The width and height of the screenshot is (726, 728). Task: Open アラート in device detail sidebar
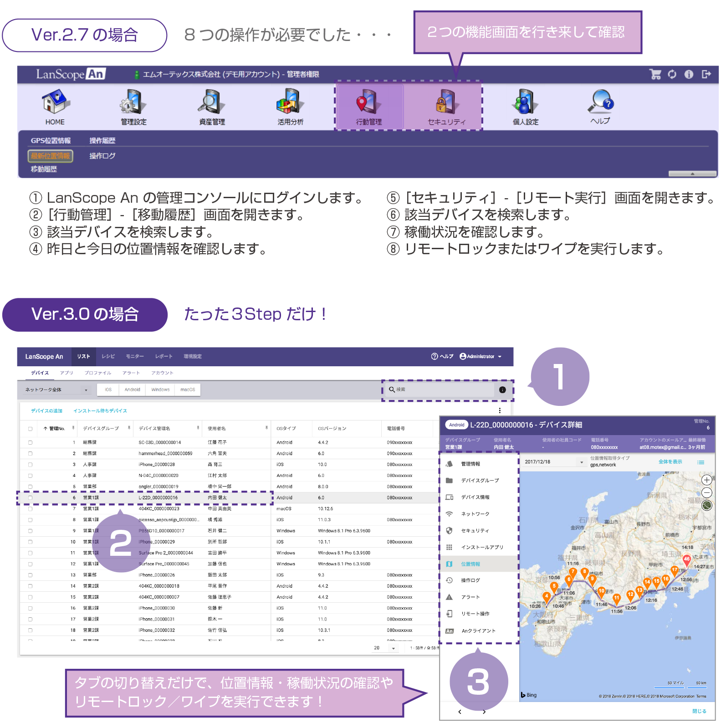(x=480, y=597)
